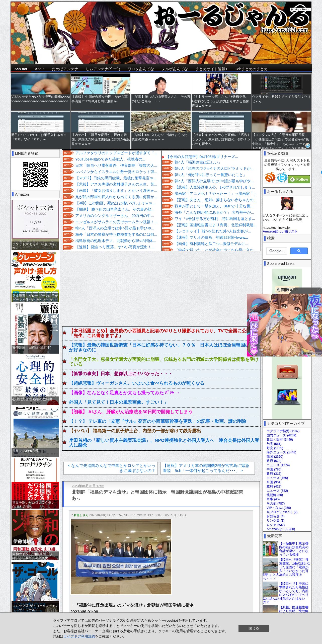Open the まとめサイト速報+ nav link
322x644 pixels.
tap(211, 69)
